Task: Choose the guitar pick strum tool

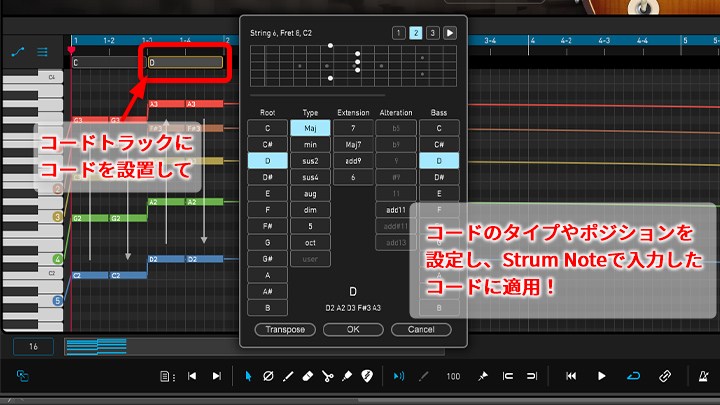Action: coord(366,376)
